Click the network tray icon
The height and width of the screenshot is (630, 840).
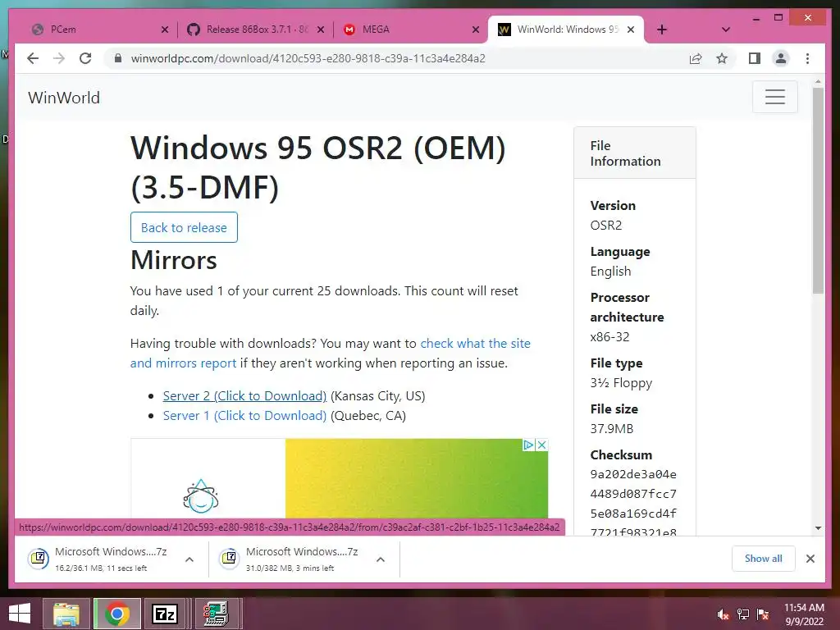point(743,614)
